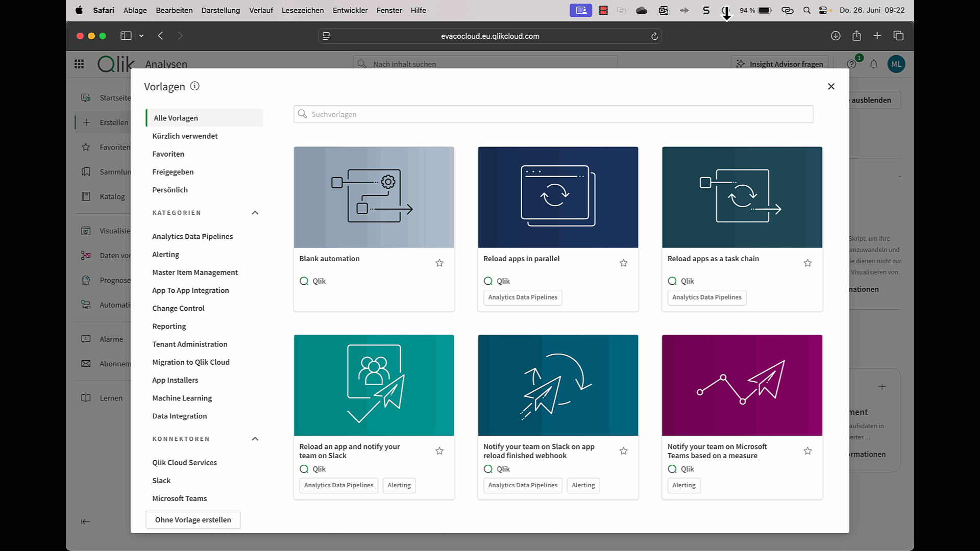Open the help question mark icon
The image size is (980, 551).
click(x=851, y=64)
